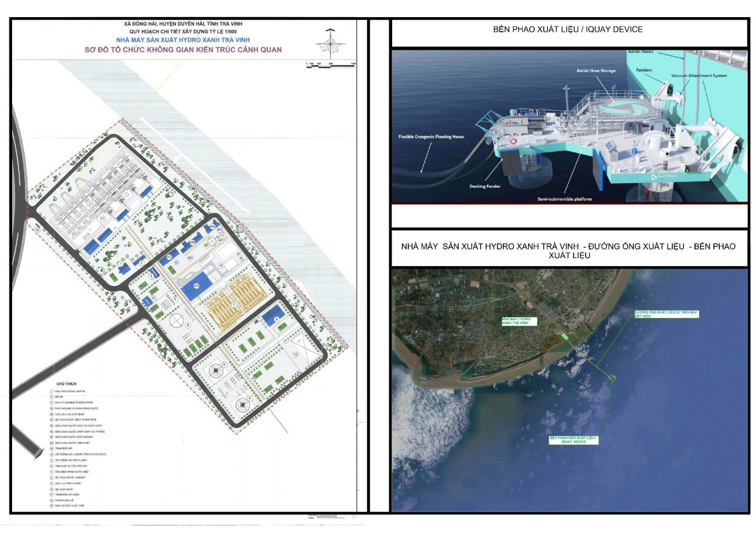
Task: Click the 'Flexible Cryogenic Floating Hoses' annotation
Action: point(431,137)
